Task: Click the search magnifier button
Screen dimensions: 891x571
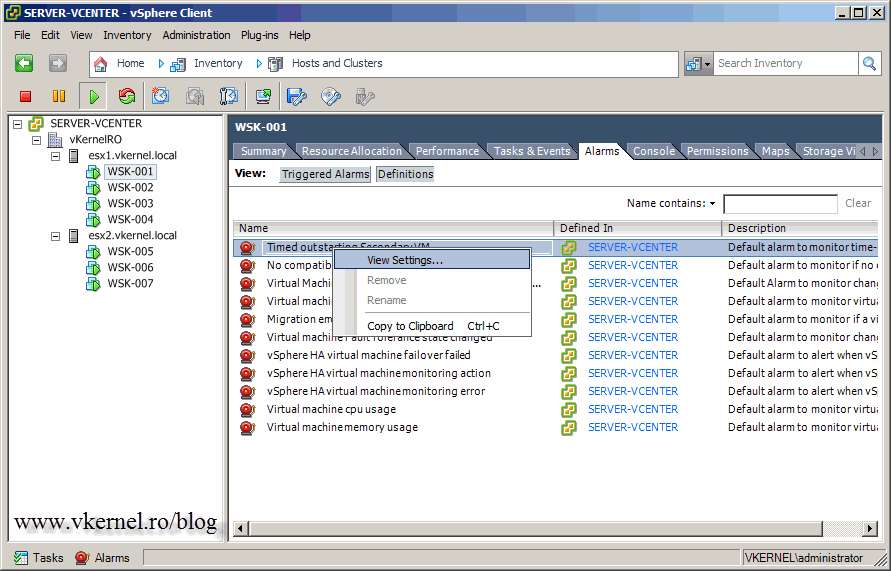Action: (869, 64)
